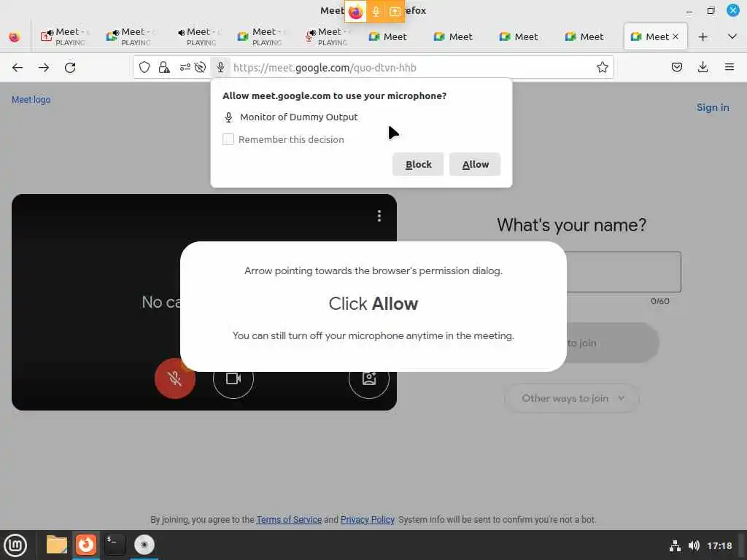Image resolution: width=747 pixels, height=560 pixels.
Task: Bookmark this page with the star icon
Action: coord(602,67)
